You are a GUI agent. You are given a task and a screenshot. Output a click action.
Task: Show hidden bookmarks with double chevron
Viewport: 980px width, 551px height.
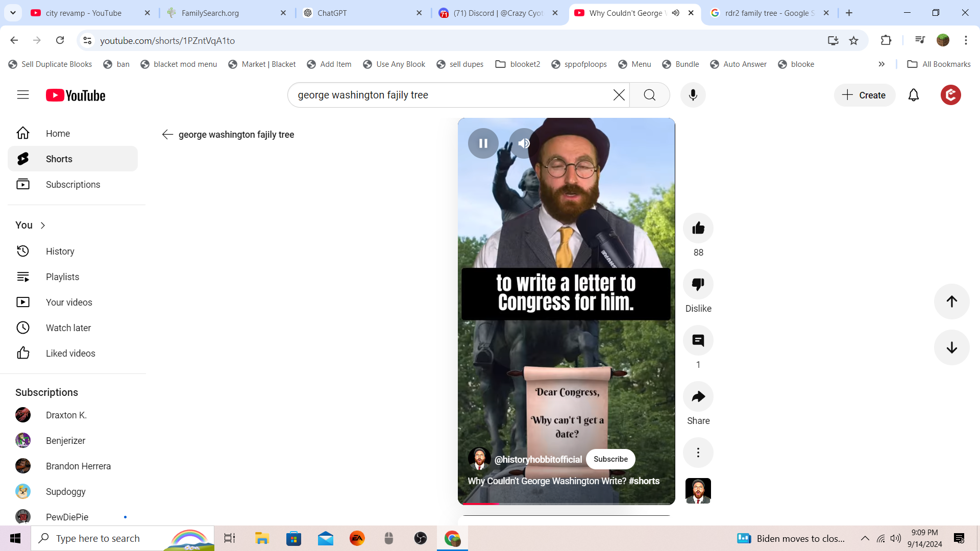point(881,64)
